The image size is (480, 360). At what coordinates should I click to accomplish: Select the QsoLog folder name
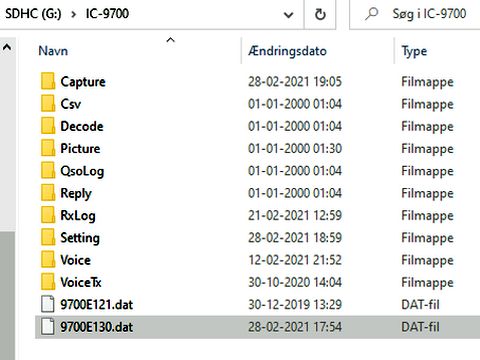click(x=82, y=171)
